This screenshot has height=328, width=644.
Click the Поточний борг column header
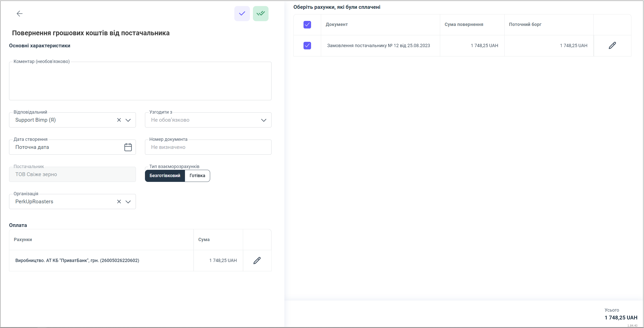[525, 24]
